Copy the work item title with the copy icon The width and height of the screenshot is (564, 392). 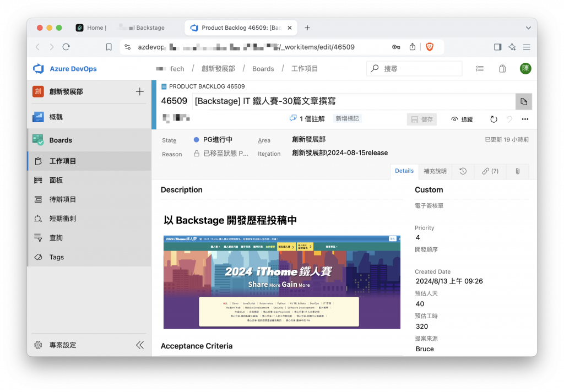(524, 101)
